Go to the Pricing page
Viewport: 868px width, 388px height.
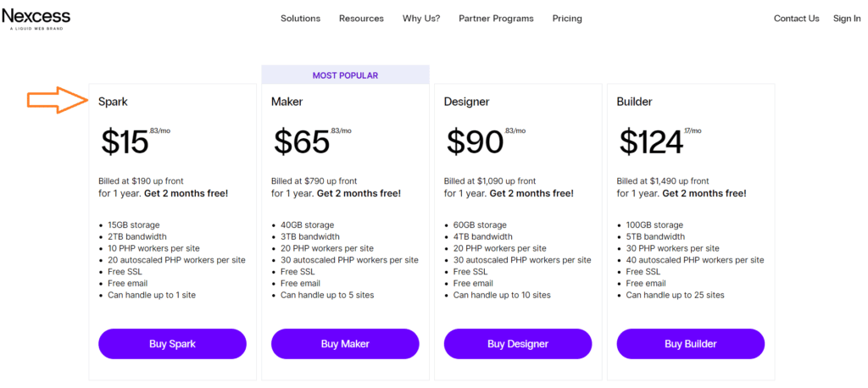(x=567, y=19)
